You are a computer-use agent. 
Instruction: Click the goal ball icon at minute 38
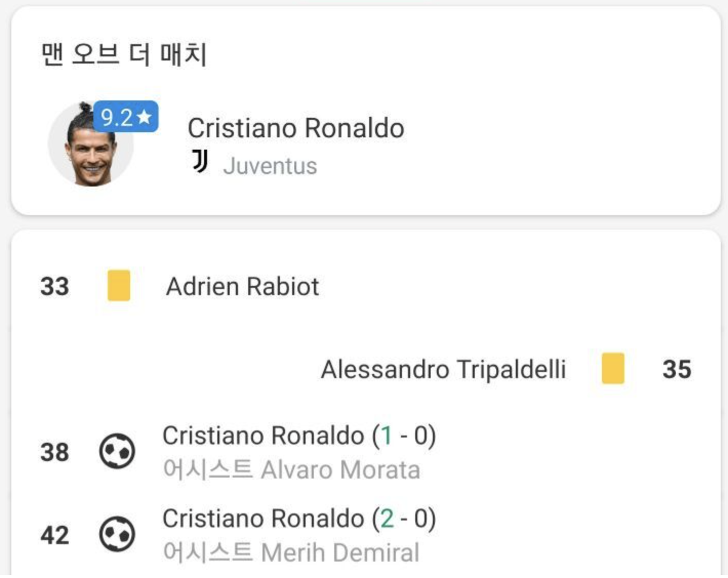[117, 451]
